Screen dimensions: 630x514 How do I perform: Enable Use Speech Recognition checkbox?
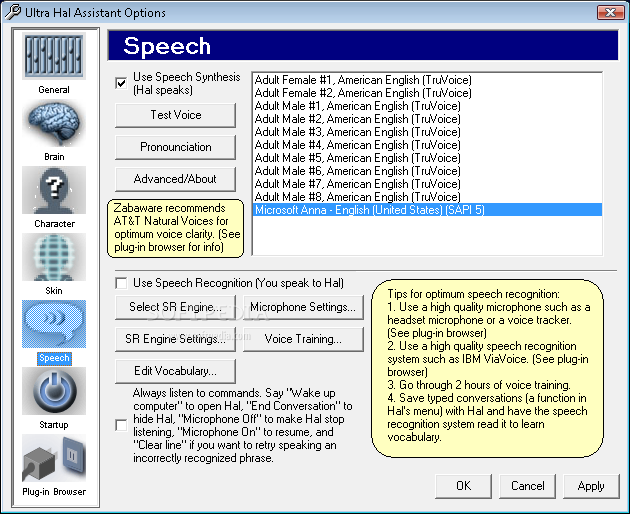121,283
